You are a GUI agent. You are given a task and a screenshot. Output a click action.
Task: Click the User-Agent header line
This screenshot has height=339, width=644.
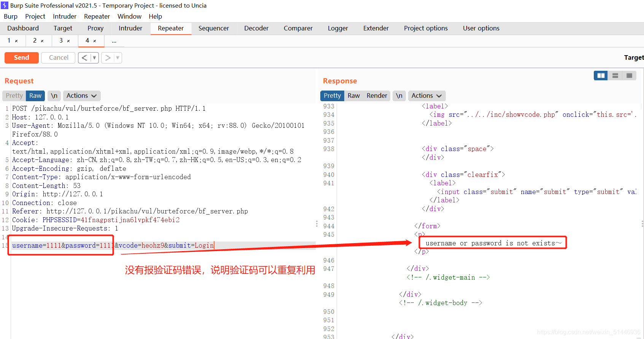coord(158,130)
